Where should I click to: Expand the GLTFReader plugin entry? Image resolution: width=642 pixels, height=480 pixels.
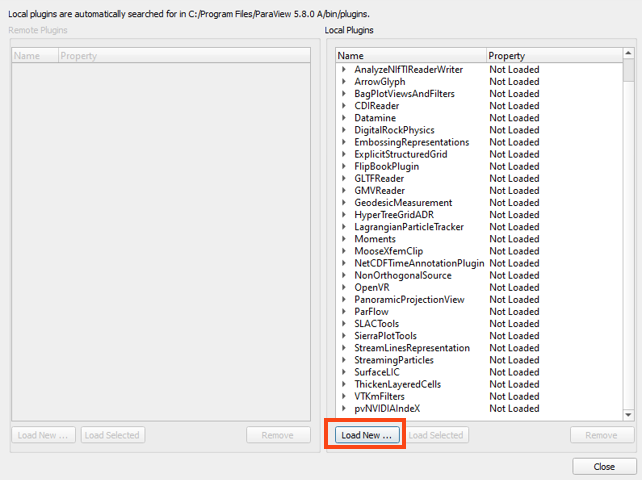(x=344, y=179)
